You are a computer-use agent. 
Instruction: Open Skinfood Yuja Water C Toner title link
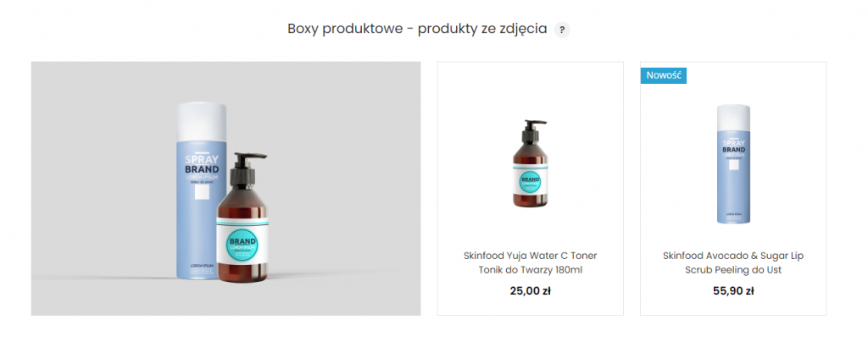pos(531,263)
